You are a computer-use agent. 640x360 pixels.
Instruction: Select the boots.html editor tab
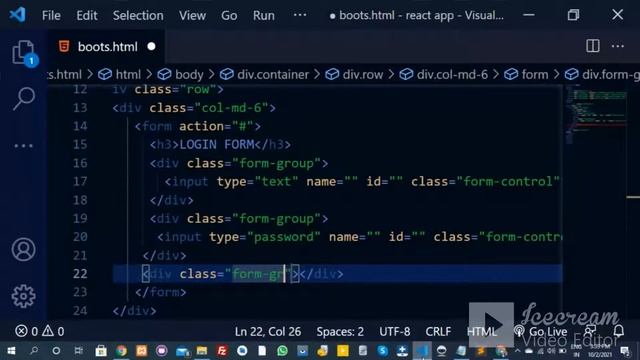[x=107, y=47]
